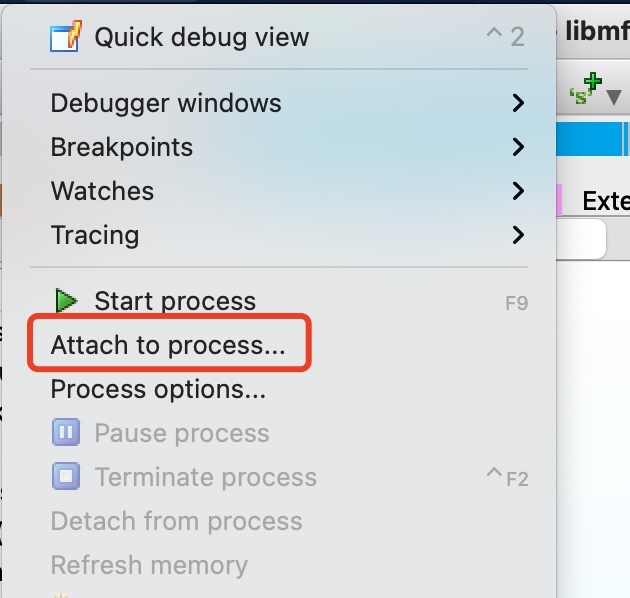The width and height of the screenshot is (630, 598).
Task: Click the Pause process icon
Action: pos(66,433)
